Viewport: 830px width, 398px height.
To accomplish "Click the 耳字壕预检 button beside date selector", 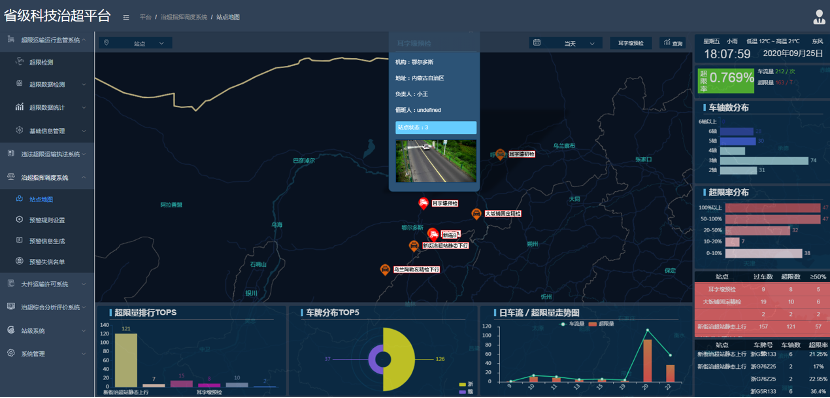I will pyautogui.click(x=630, y=43).
